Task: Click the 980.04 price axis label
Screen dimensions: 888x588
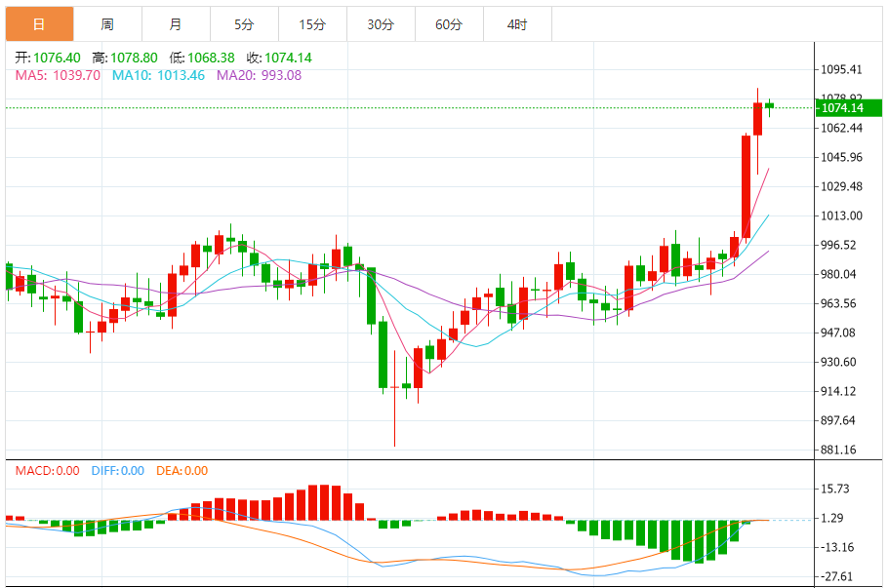Action: (839, 274)
